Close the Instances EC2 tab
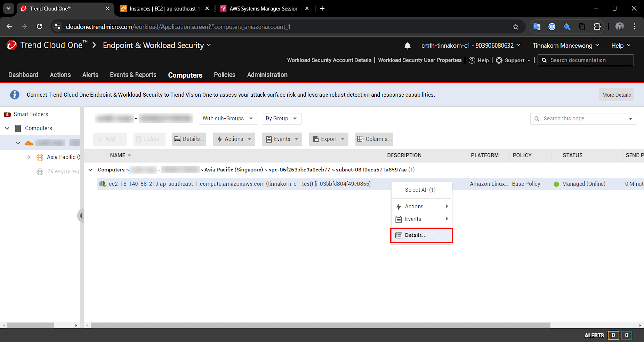Viewport: 644px width, 342px height. pos(207,8)
